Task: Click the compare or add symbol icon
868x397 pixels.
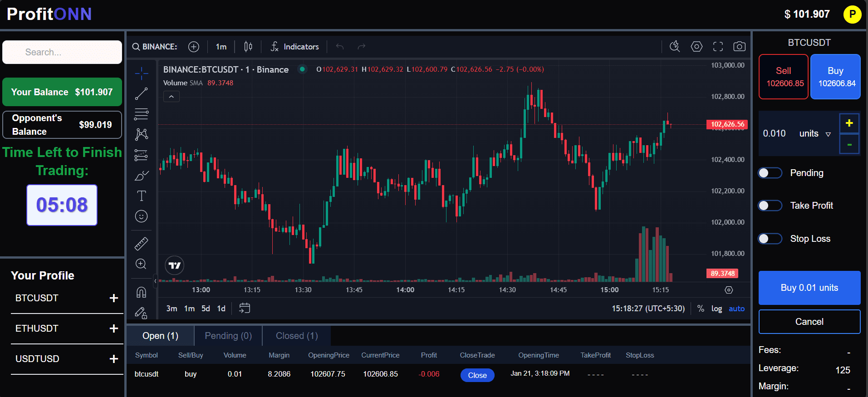Action: click(194, 47)
